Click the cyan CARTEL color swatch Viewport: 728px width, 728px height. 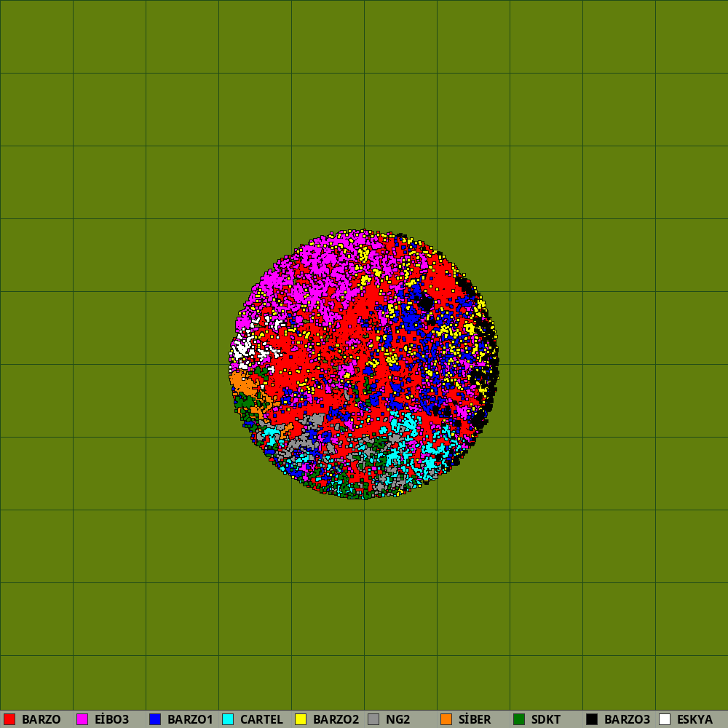[228, 719]
